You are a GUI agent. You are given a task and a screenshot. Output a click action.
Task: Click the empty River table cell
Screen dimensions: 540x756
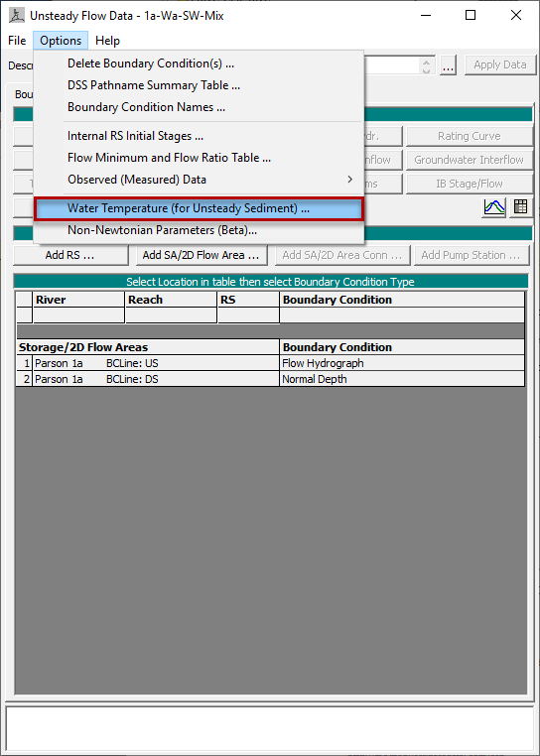[x=78, y=315]
